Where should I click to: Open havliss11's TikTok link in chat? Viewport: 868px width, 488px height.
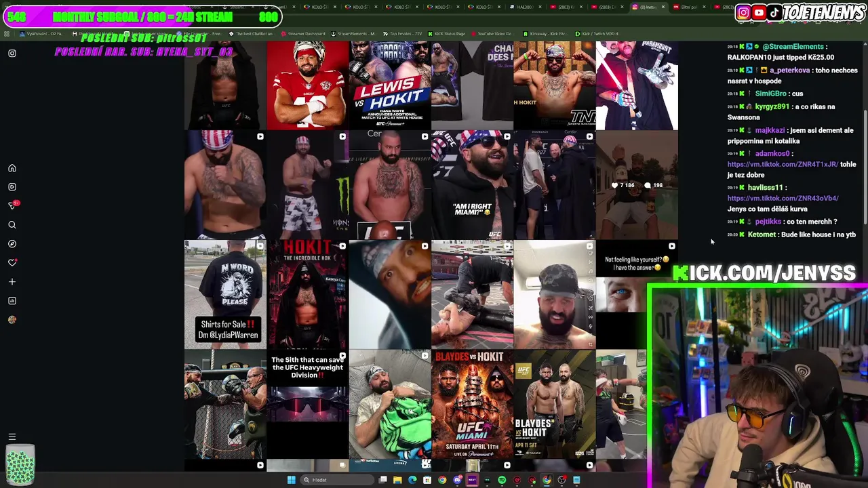783,198
